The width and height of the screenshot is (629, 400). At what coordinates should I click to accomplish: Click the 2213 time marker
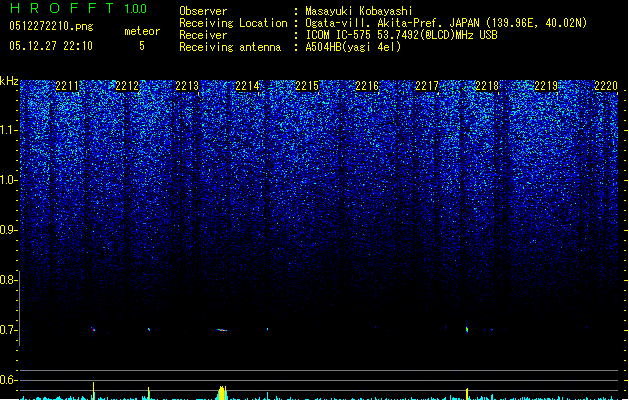pos(187,86)
